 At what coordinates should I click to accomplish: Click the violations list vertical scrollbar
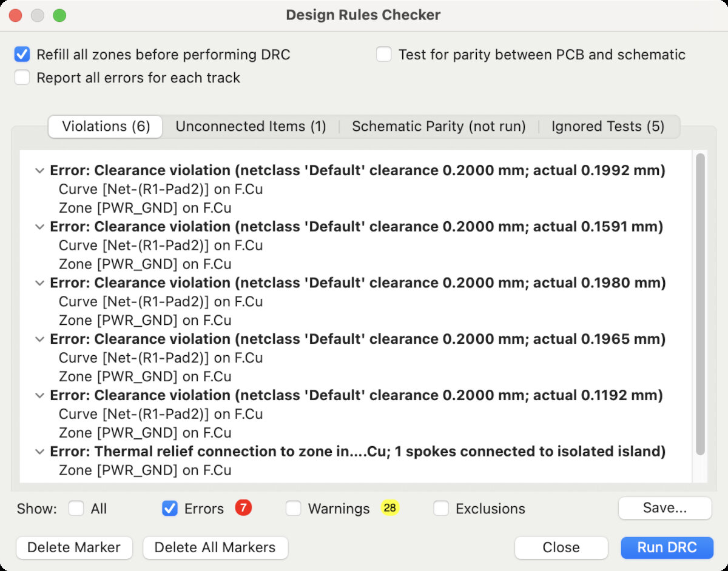coord(700,303)
